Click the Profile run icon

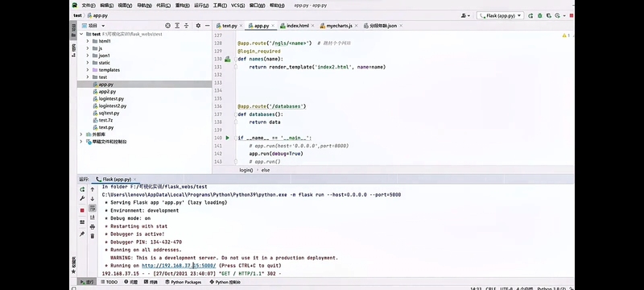coord(558,15)
